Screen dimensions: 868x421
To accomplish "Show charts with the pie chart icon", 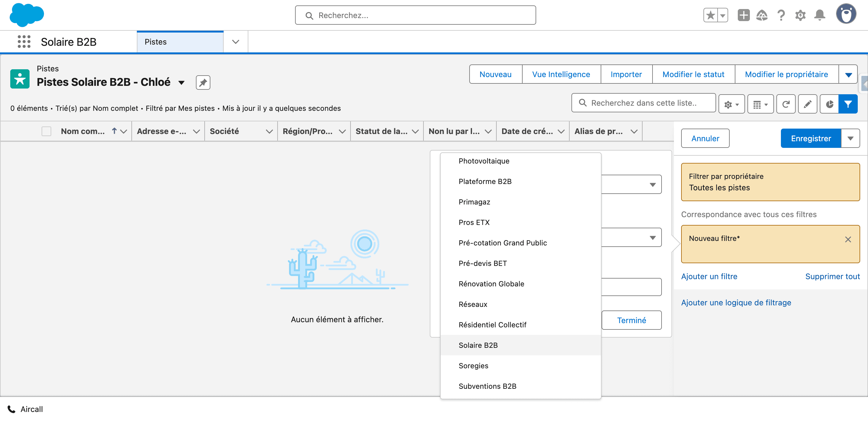I will (829, 104).
